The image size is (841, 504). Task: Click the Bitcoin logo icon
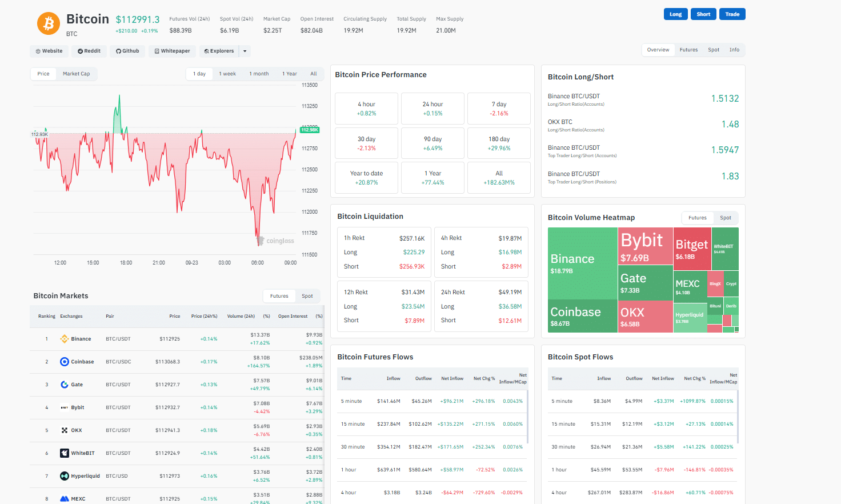coord(48,24)
